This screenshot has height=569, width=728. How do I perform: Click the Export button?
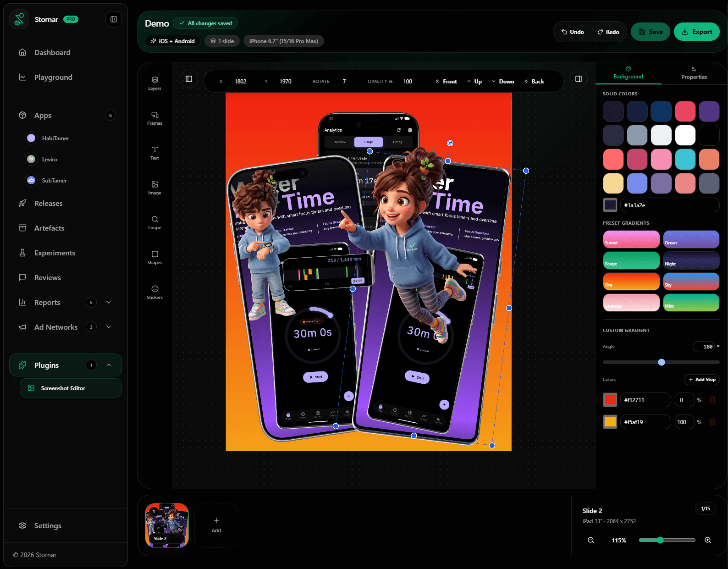click(x=696, y=32)
